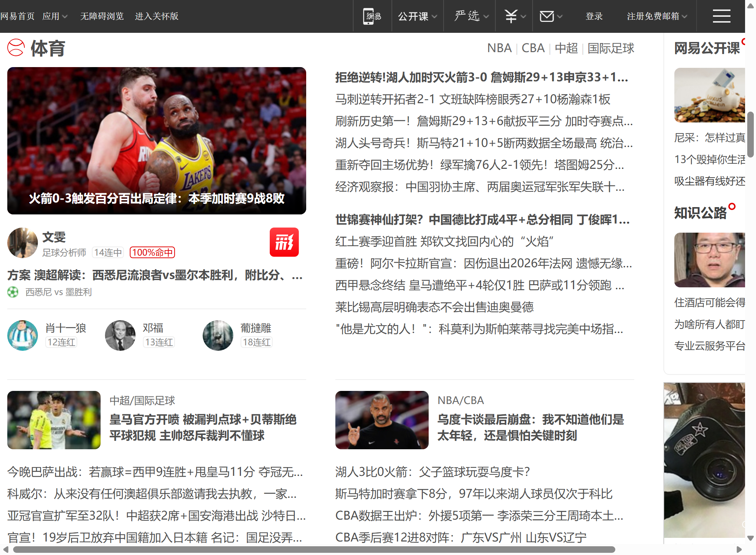Click the horizontal scrollbar at bottom
The height and width of the screenshot is (555, 756).
point(313,549)
